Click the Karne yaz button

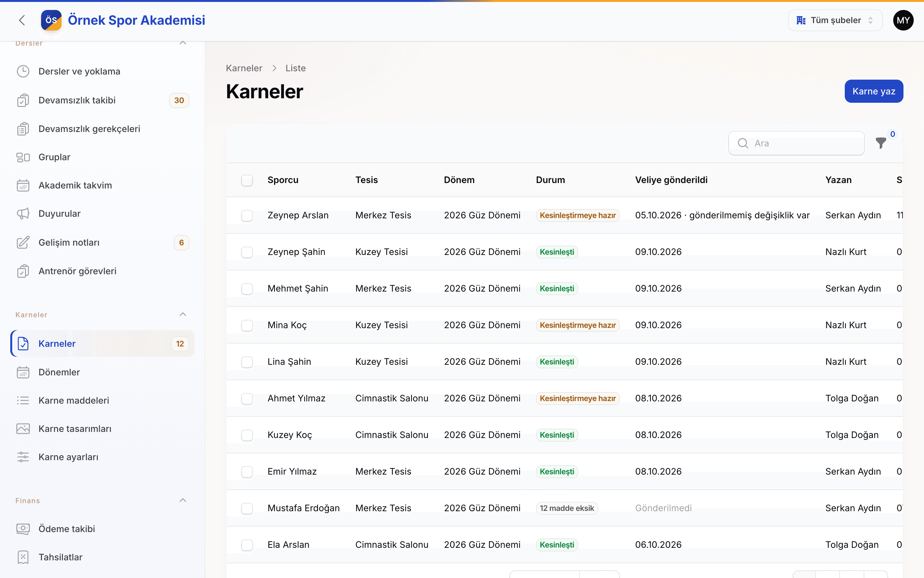click(874, 92)
